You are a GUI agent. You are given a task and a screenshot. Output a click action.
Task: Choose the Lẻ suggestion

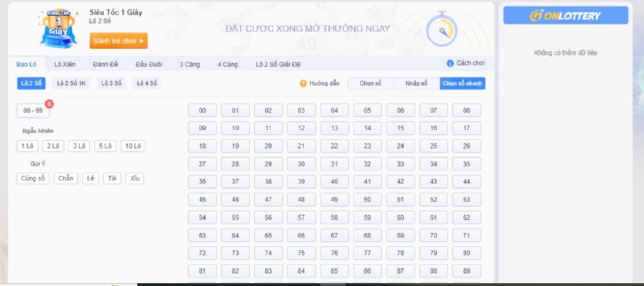pyautogui.click(x=91, y=179)
